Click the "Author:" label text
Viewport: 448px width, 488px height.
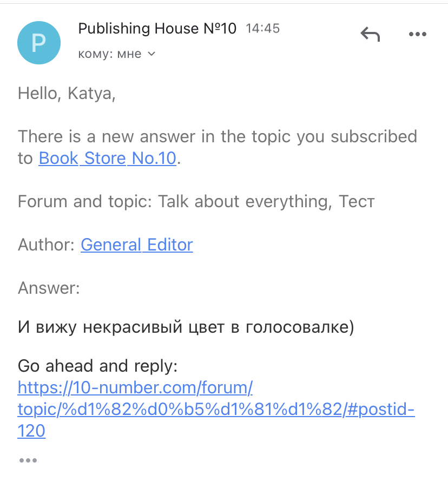(x=47, y=245)
